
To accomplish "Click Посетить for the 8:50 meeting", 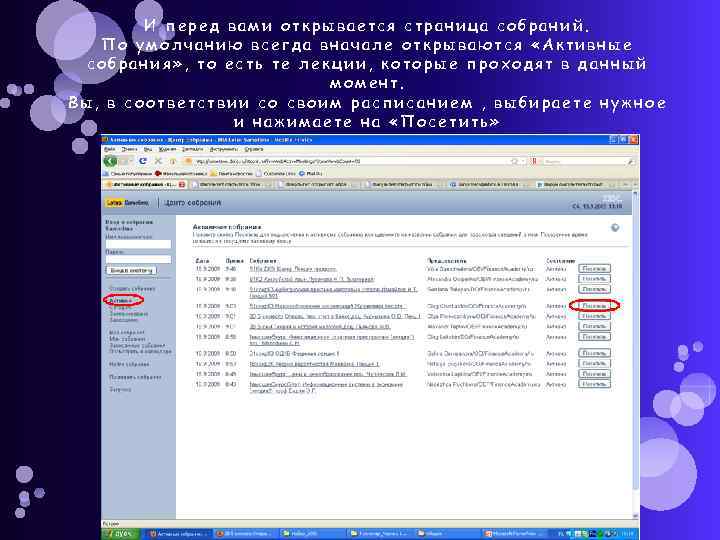I will tap(594, 354).
